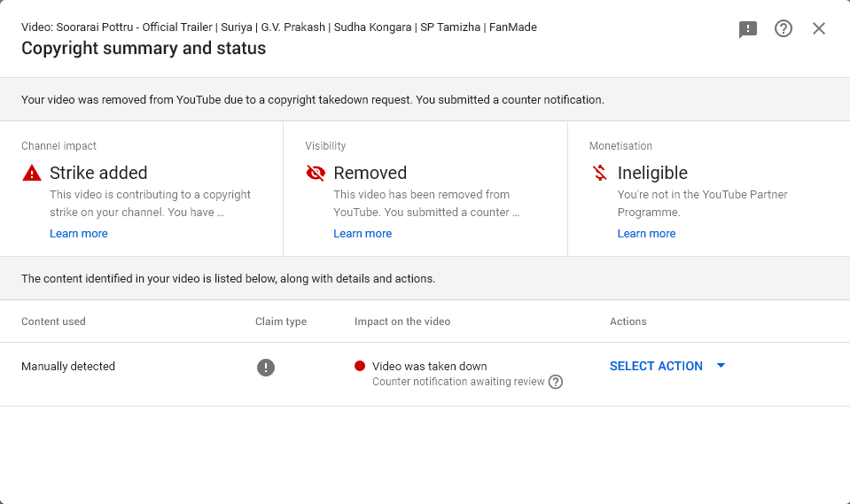Open the send feedback icon
Viewport: 850px width, 504px height.
point(747,29)
